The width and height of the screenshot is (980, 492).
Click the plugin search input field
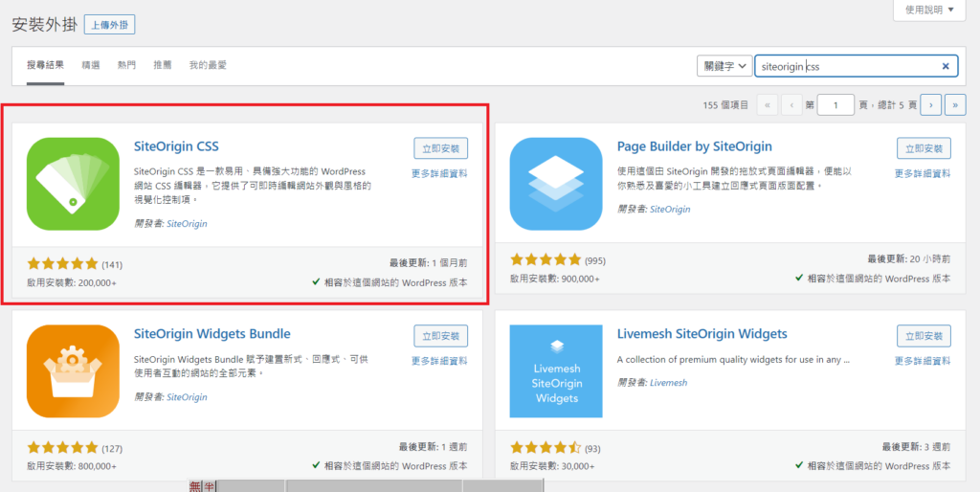pos(842,66)
